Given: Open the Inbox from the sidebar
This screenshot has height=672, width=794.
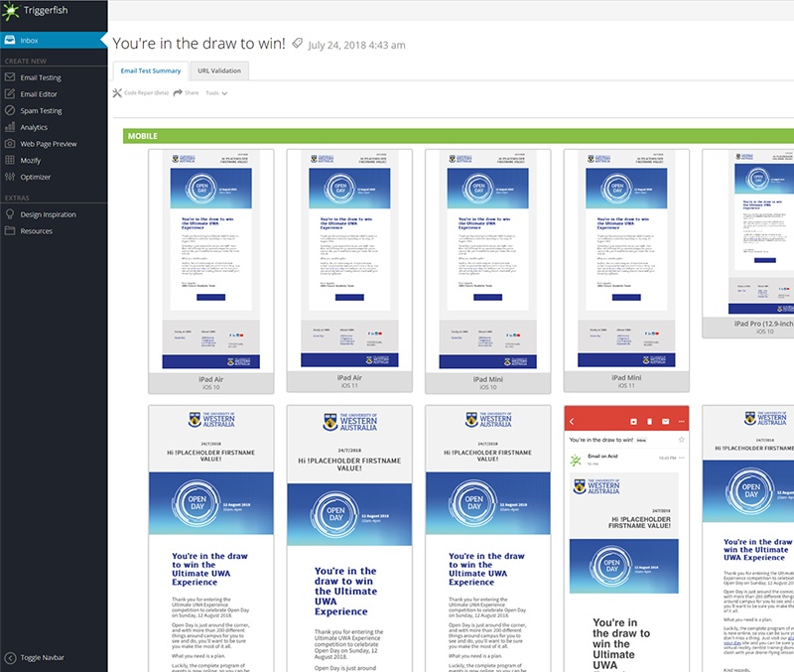Looking at the screenshot, I should (40, 42).
